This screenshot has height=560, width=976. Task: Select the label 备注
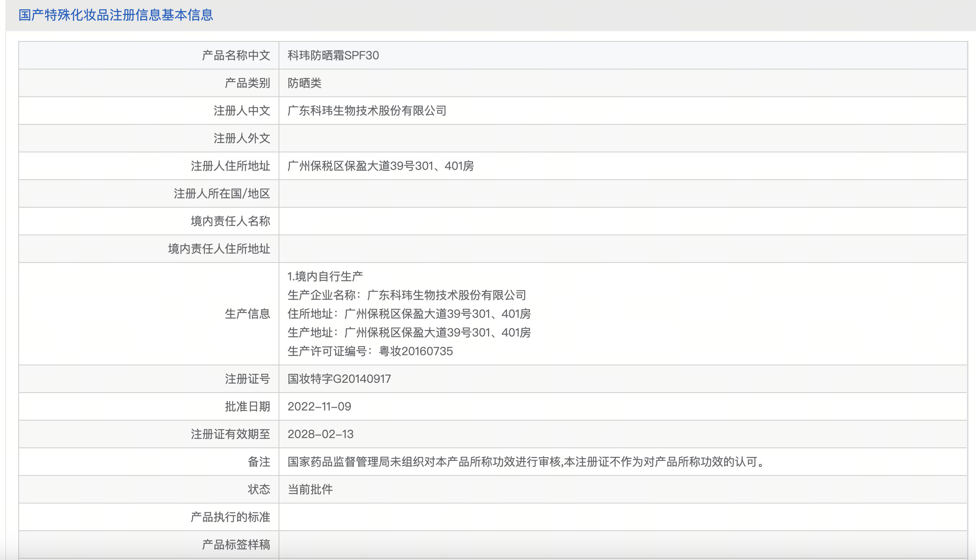(x=259, y=462)
